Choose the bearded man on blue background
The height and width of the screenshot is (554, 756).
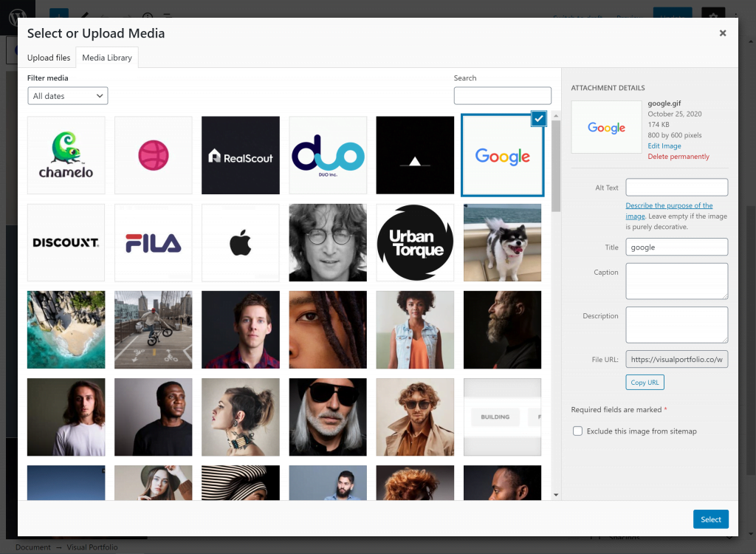pyautogui.click(x=328, y=483)
